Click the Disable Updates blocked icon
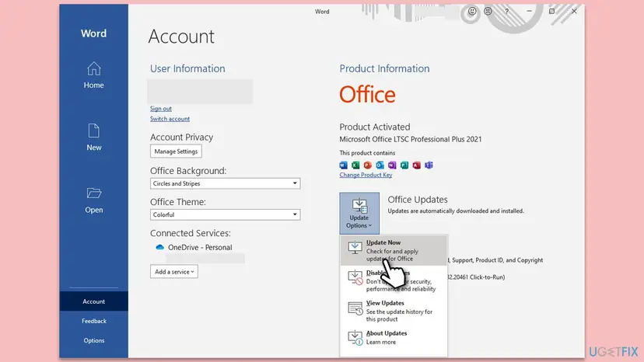Screen dimensions: 644x362 coord(355,277)
